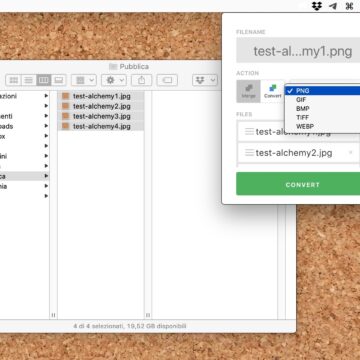Select test-alchemy2.jpg in Alchemy file list
360x360 pixels.
click(x=299, y=153)
